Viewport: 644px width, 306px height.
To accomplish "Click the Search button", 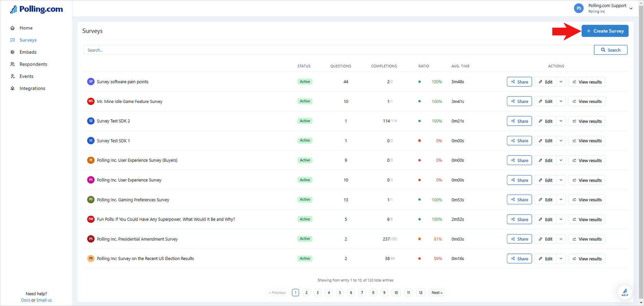I will [610, 50].
